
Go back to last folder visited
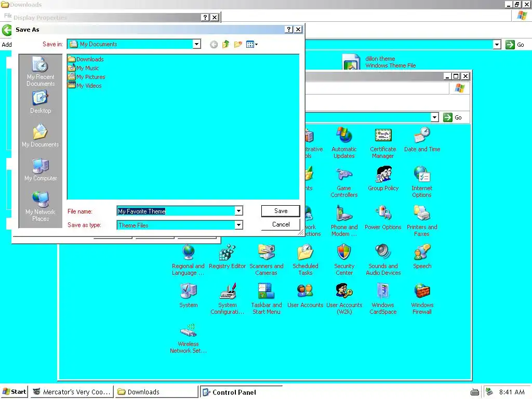point(214,45)
